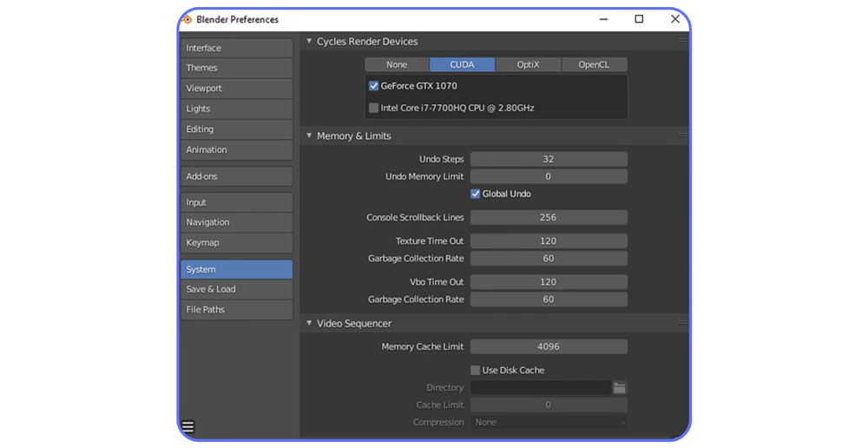Click the Blender logo in the title bar

coord(187,19)
